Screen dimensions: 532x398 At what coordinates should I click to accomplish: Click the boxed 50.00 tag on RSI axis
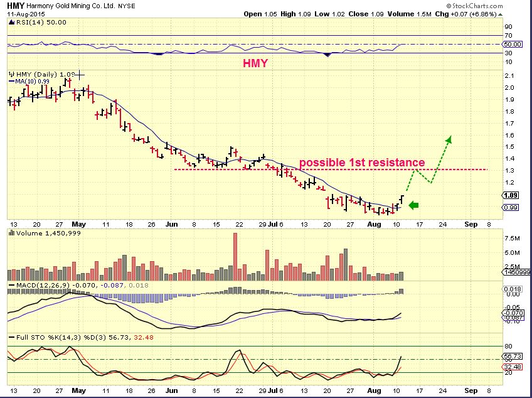point(512,44)
